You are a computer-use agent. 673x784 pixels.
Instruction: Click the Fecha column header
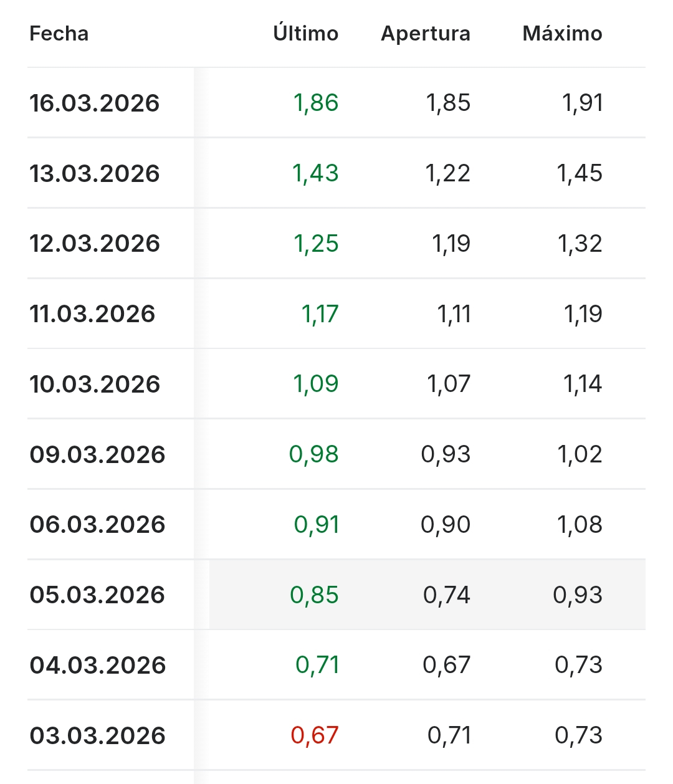(59, 34)
